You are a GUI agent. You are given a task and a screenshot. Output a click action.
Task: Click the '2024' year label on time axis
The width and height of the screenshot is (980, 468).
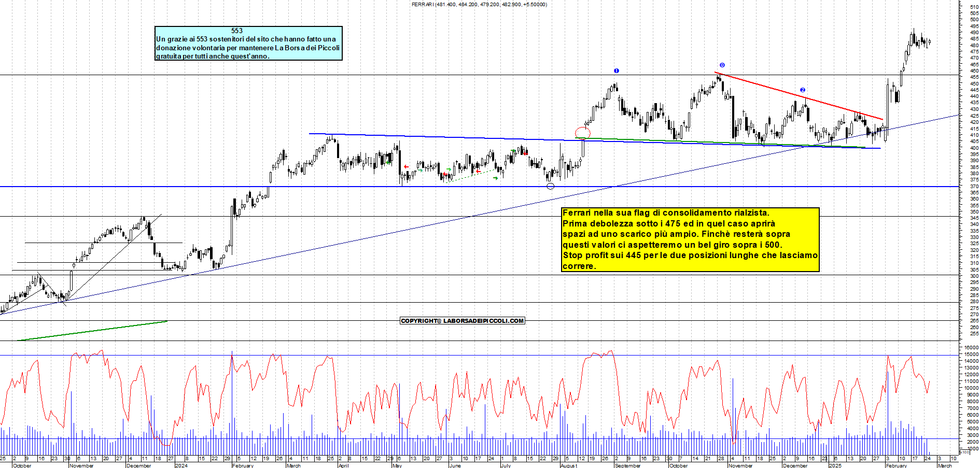(x=181, y=465)
